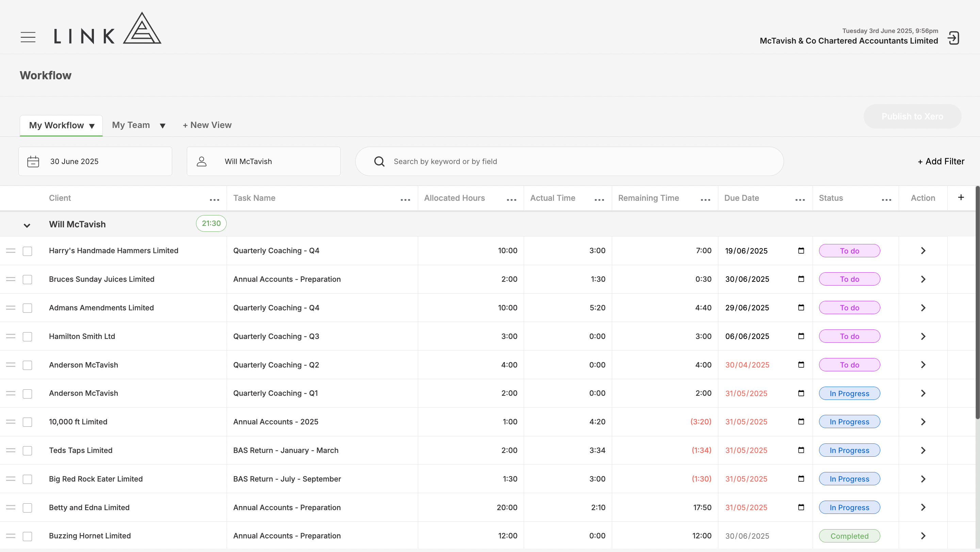Open Status column options ellipsis
The height and width of the screenshot is (552, 980).
(886, 199)
